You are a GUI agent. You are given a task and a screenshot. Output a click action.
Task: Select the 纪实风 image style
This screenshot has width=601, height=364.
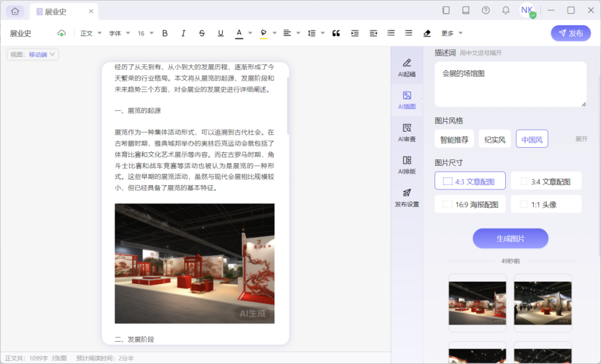[495, 139]
